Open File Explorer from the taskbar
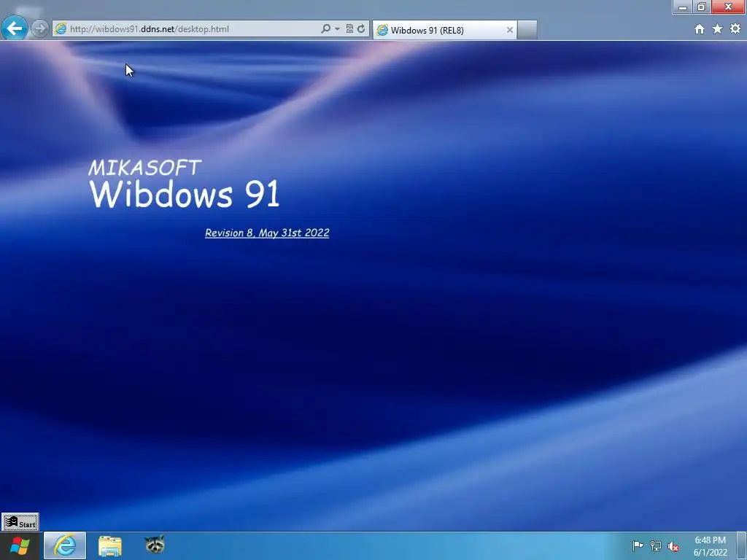 click(x=110, y=545)
